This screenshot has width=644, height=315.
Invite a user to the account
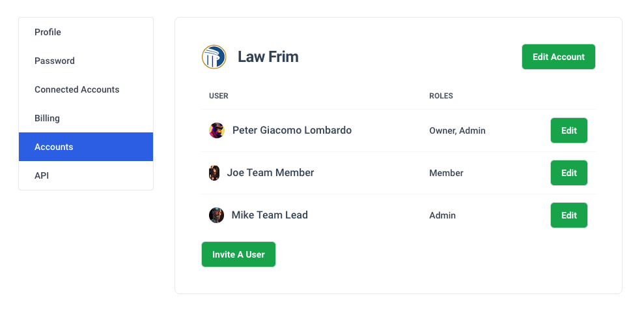click(x=238, y=254)
